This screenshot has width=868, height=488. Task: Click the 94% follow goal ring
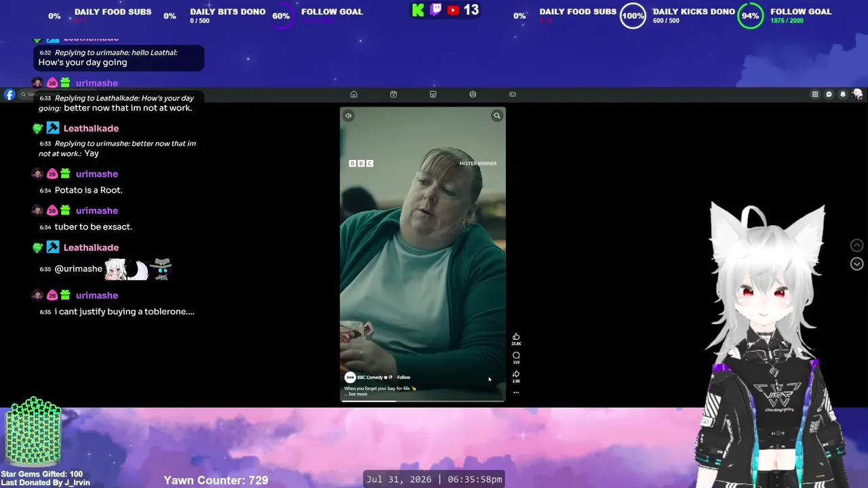[750, 16]
